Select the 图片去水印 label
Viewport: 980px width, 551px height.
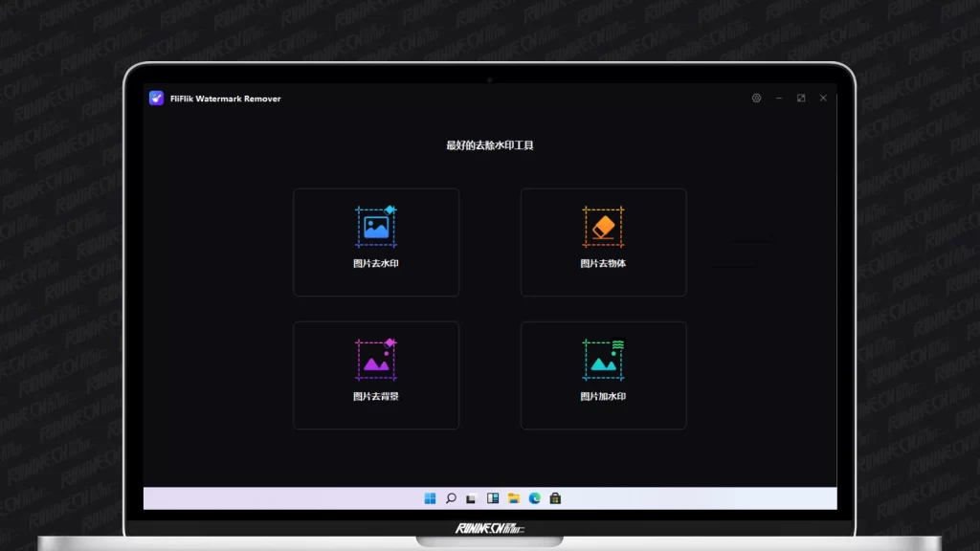pyautogui.click(x=376, y=264)
